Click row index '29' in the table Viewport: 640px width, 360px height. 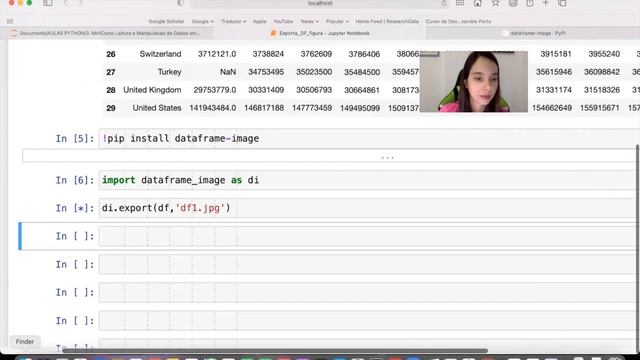[x=111, y=108]
